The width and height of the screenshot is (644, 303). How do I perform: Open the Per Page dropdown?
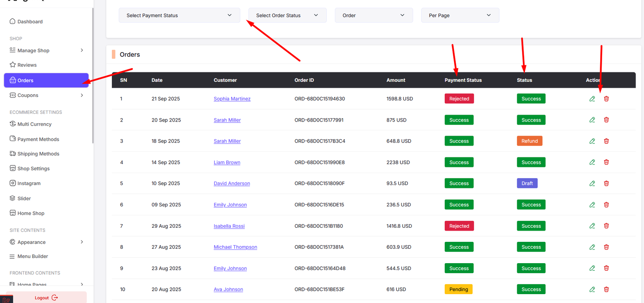point(460,15)
